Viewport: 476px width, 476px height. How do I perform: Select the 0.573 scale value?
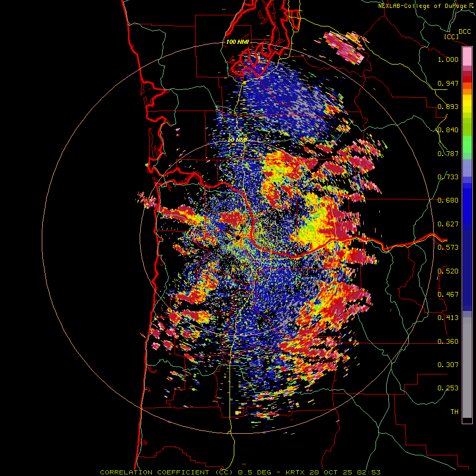click(x=448, y=248)
